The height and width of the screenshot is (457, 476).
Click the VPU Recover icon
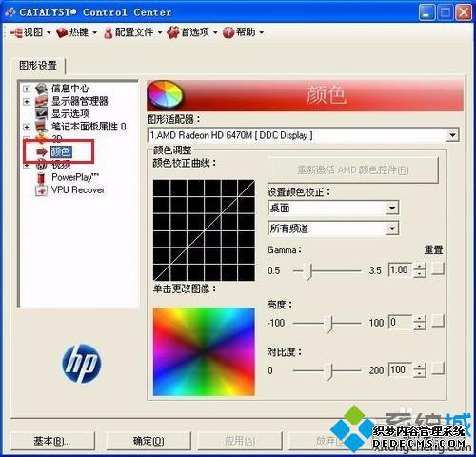coord(41,190)
